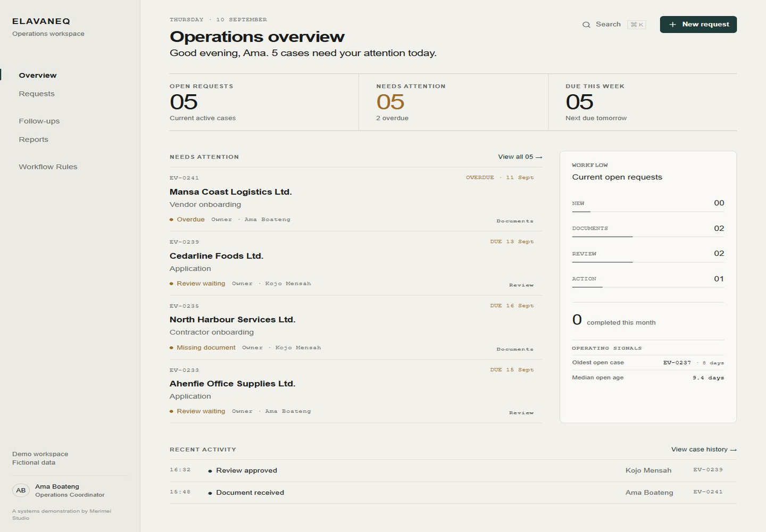Click the View all 05 link
766x532 pixels.
520,157
